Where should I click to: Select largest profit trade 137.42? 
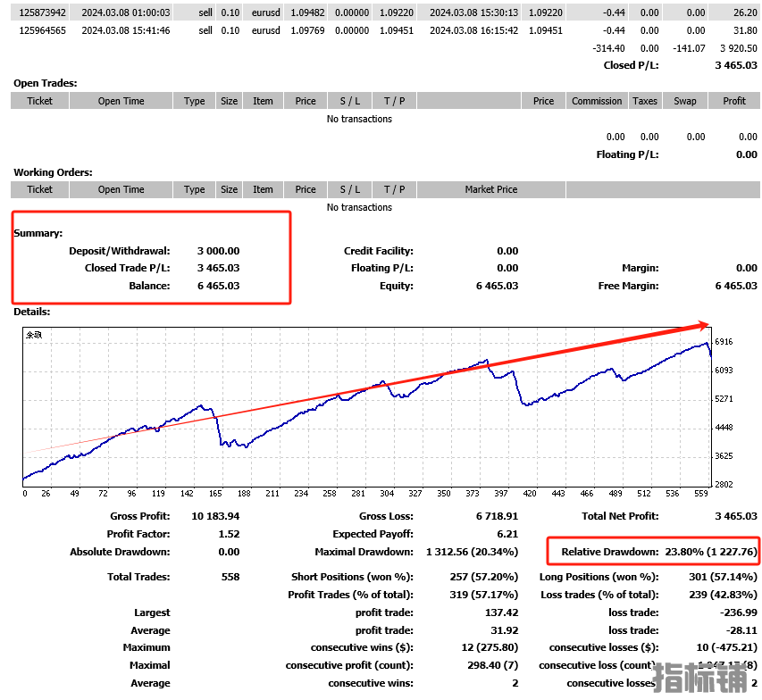click(501, 613)
